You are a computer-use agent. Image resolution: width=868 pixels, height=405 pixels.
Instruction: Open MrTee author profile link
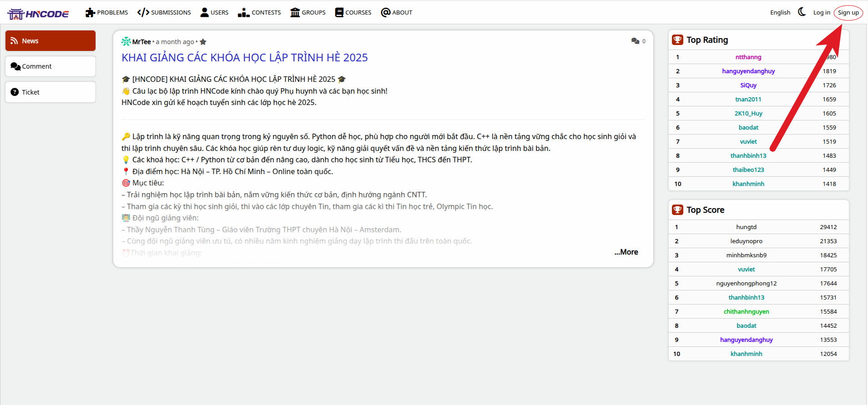(141, 42)
